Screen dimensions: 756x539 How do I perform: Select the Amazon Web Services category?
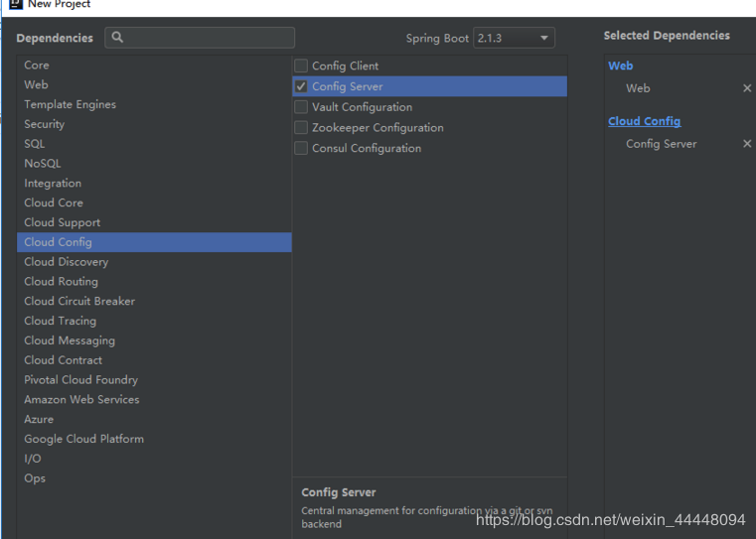154,400
